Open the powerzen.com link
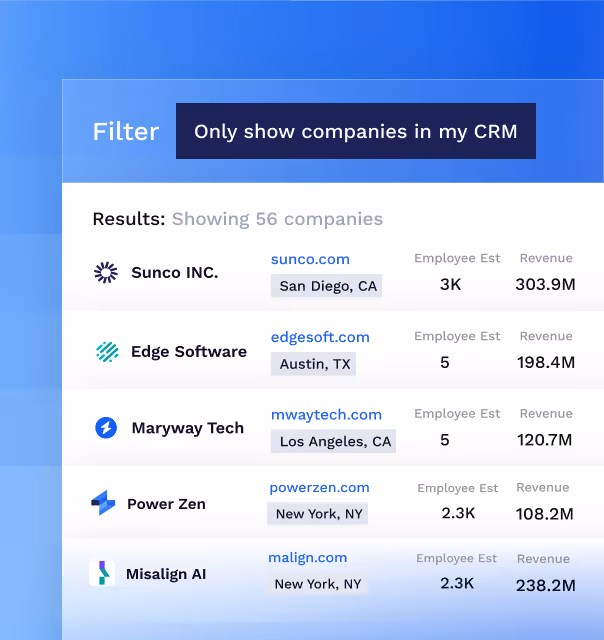 coord(319,487)
